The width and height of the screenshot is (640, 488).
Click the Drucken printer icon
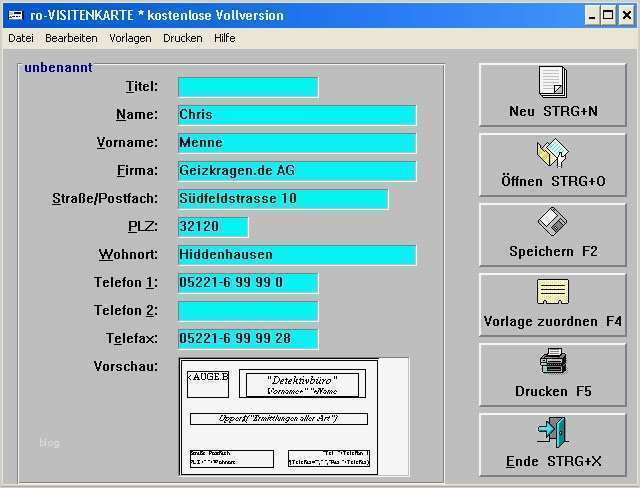pyautogui.click(x=553, y=361)
